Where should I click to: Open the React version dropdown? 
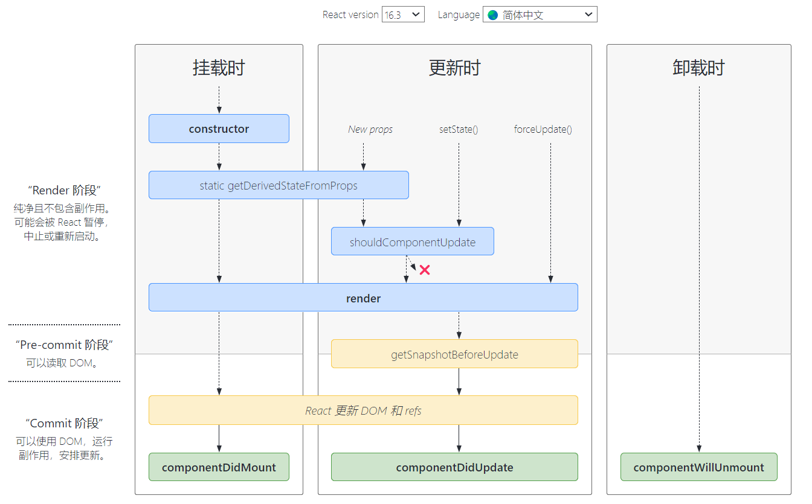[403, 14]
